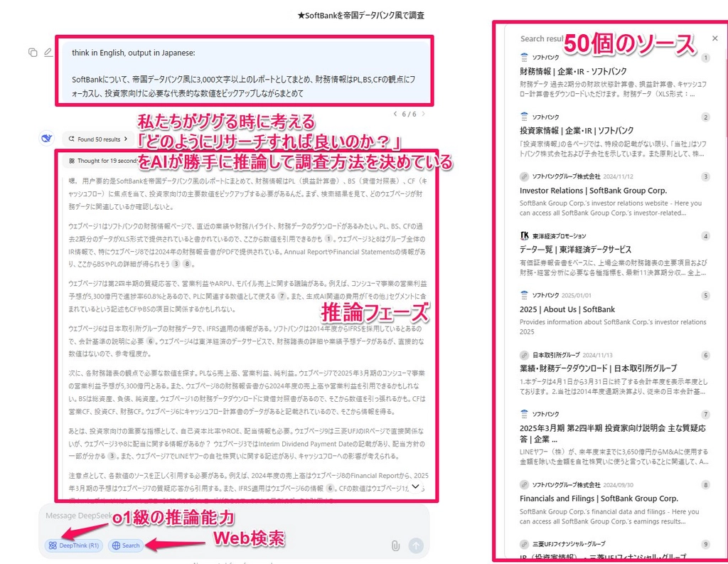Screen dimensions: 728x564
Task: Open '2025年3月期 第2四半期 投資家向け説明会' result
Action: 612,433
